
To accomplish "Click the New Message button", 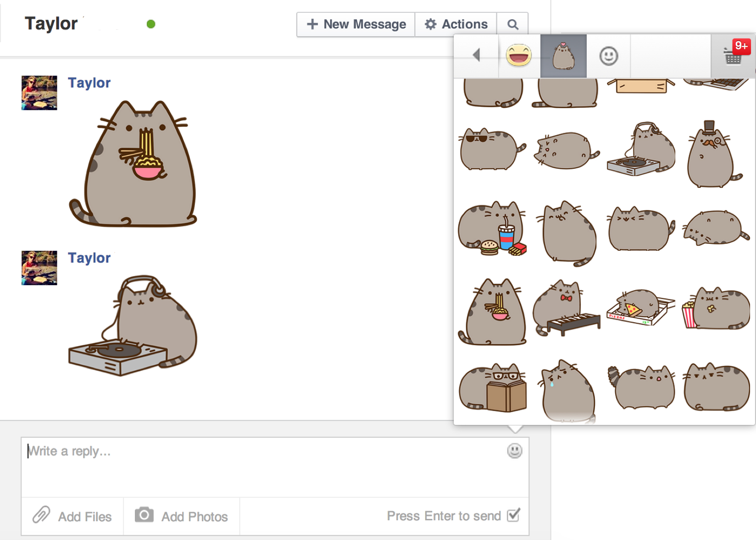I will click(x=356, y=24).
